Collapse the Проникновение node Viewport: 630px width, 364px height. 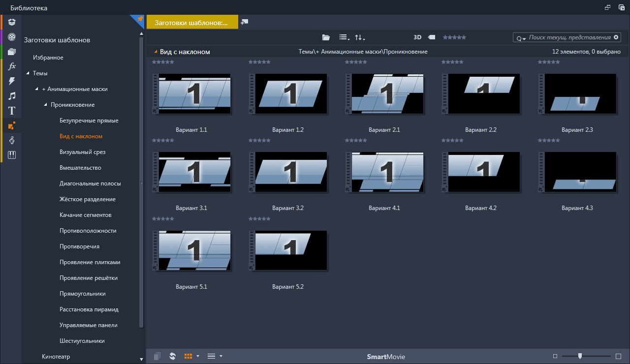click(45, 105)
